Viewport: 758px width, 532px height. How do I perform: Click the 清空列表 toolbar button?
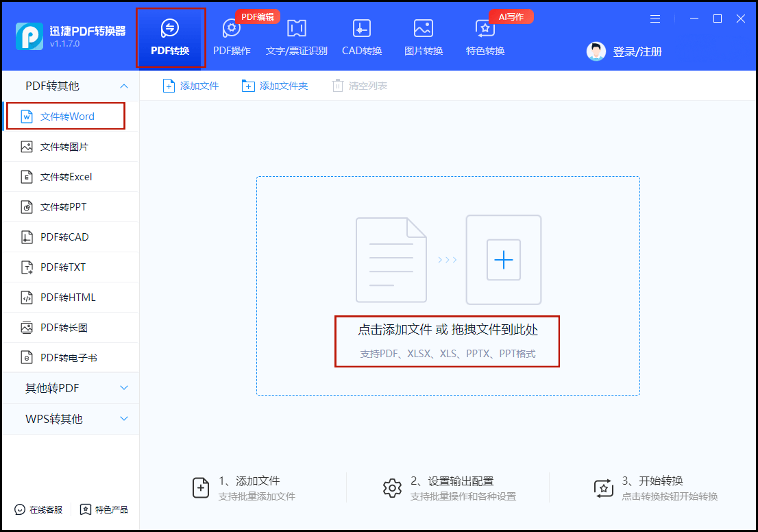359,86
